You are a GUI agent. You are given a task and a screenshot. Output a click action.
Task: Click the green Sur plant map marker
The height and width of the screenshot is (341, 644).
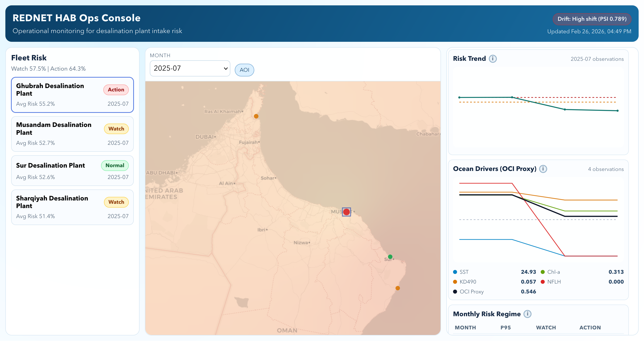click(x=390, y=257)
